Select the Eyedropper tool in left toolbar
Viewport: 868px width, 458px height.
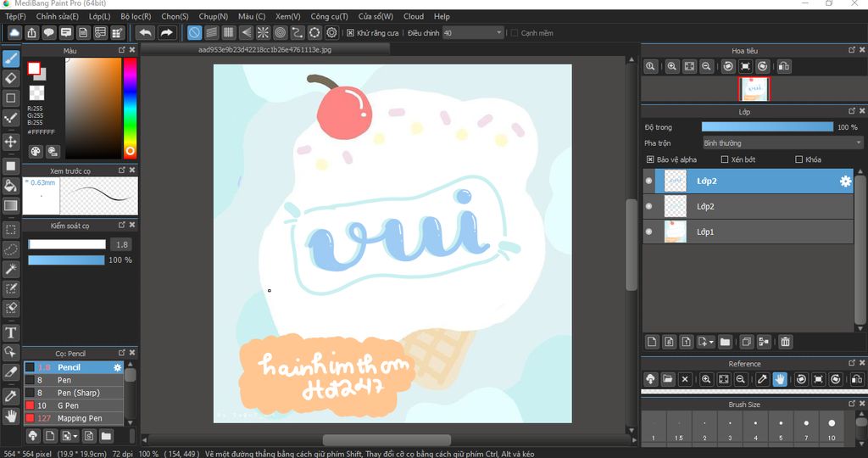click(10, 396)
